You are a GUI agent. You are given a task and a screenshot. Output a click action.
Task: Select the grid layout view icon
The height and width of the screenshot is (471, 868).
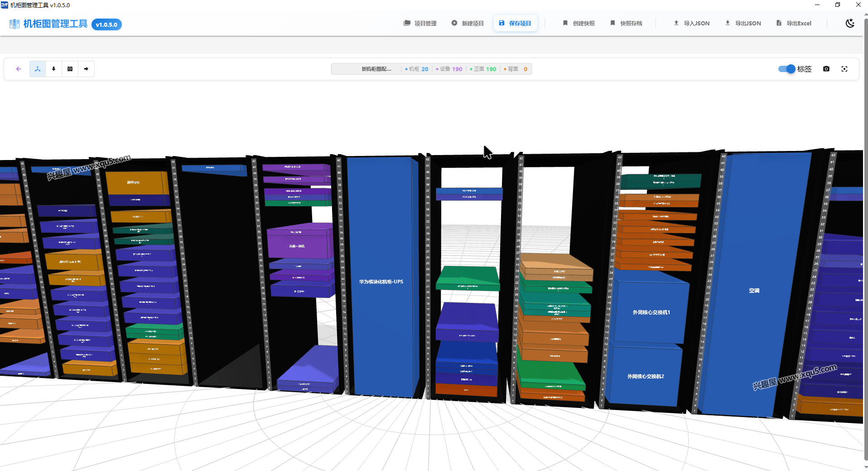[70, 69]
